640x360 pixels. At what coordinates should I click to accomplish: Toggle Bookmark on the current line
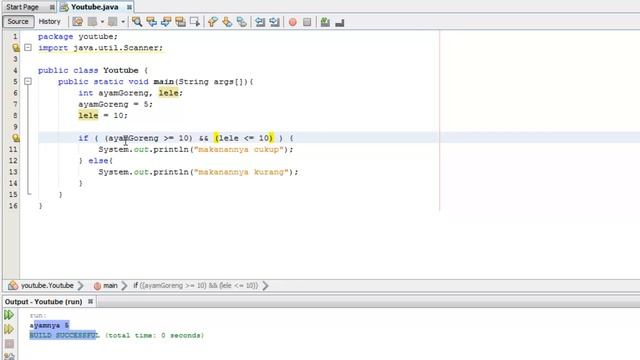[x=241, y=22]
